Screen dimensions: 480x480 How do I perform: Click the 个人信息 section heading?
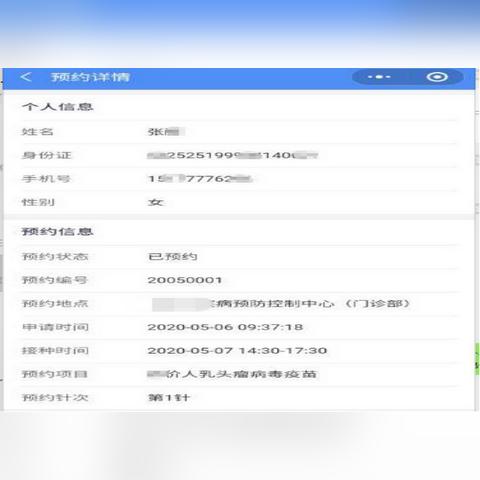coord(57,107)
